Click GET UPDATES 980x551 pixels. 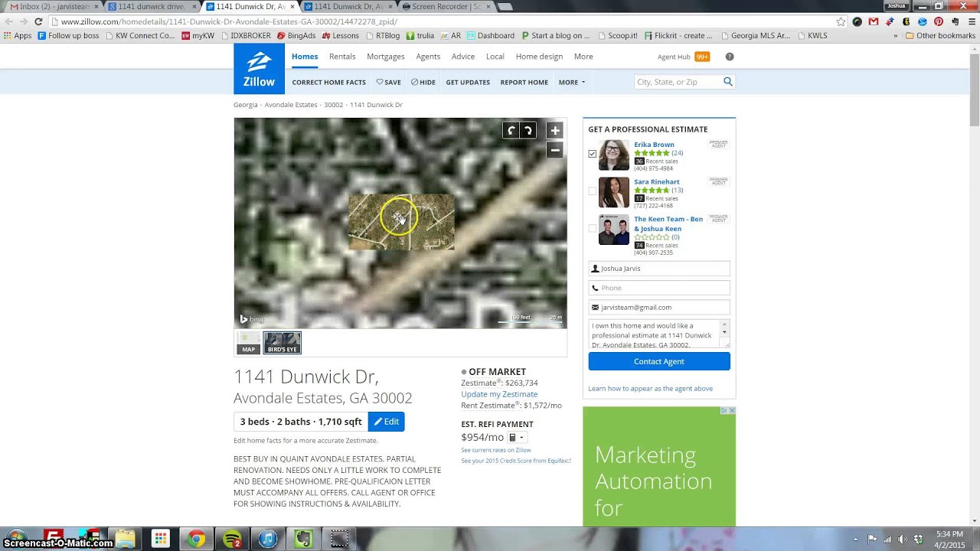click(x=468, y=82)
